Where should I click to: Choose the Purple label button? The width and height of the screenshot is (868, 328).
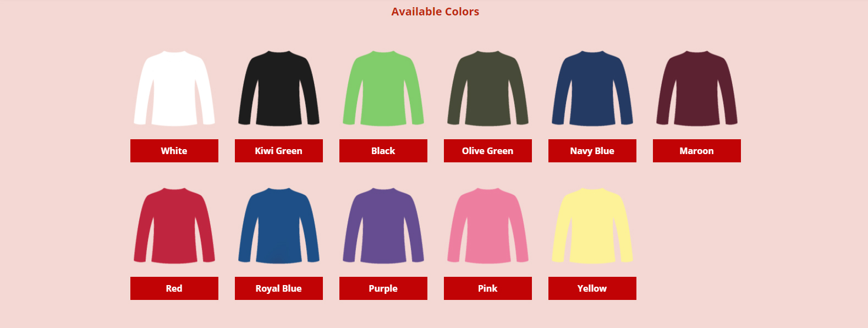tap(383, 288)
